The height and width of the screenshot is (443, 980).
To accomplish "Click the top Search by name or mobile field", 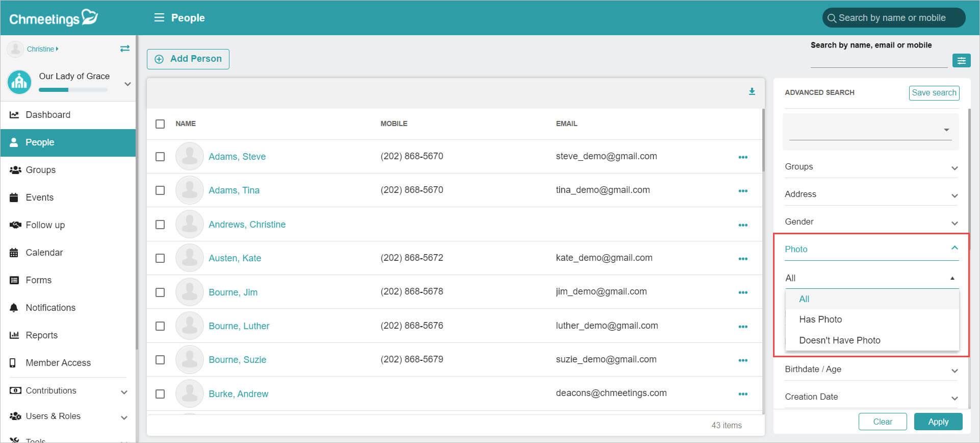I will click(894, 18).
